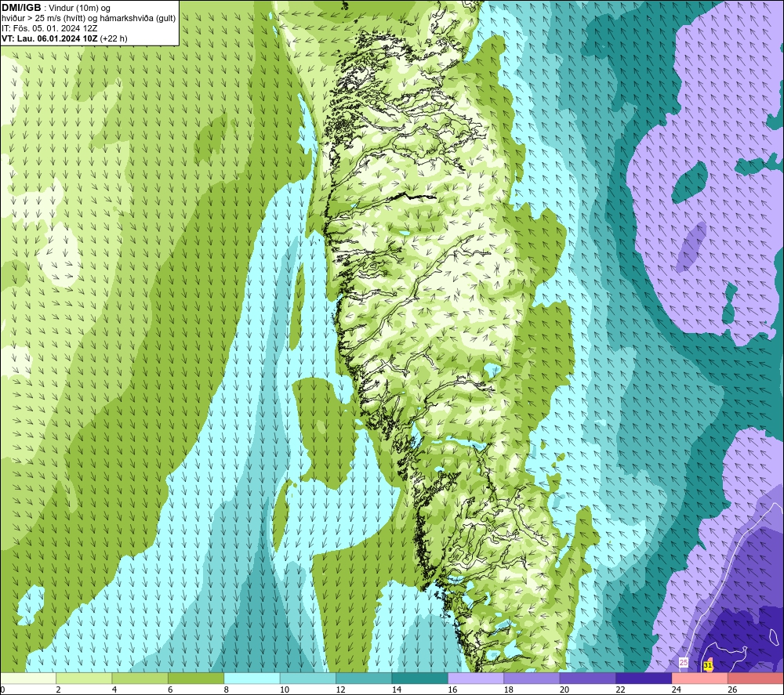Click the scale value 10
Viewport: 784px width, 695px height.
(x=285, y=690)
